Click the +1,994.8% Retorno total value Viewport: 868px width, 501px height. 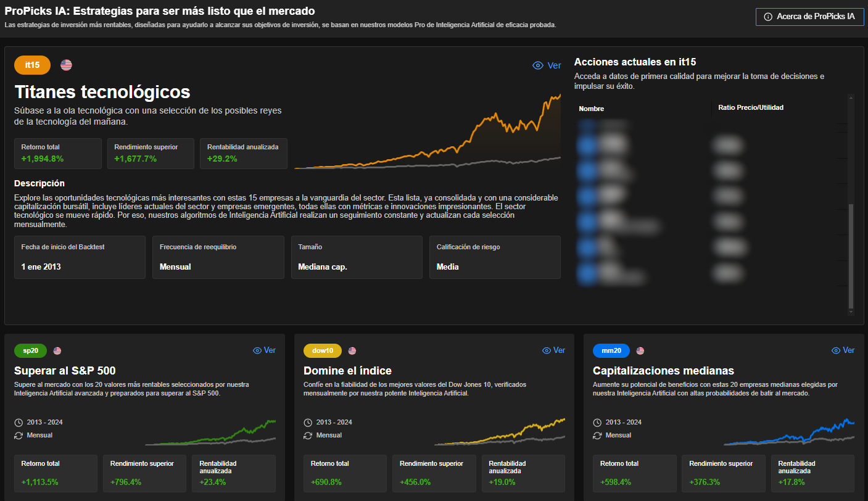(x=42, y=159)
